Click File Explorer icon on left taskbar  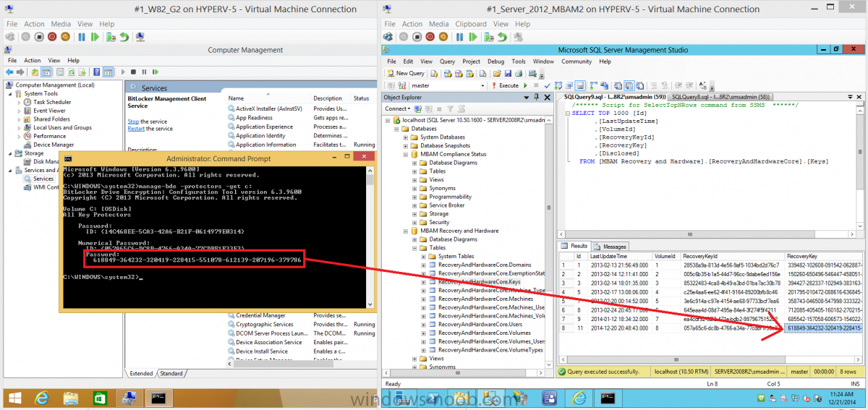tap(71, 398)
